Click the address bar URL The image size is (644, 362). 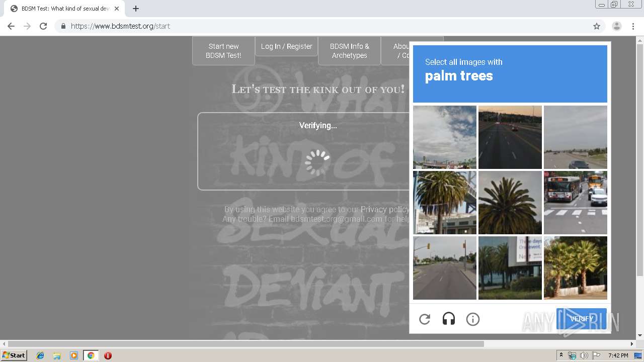(120, 26)
